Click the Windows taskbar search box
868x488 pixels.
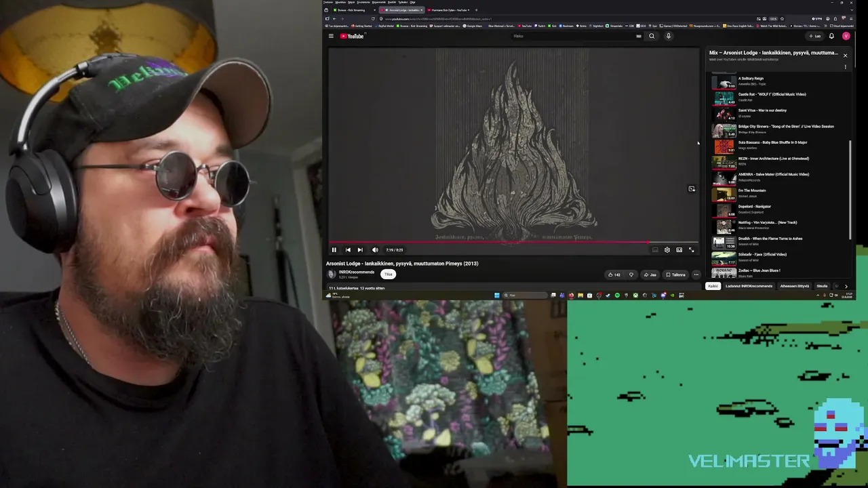(524, 296)
